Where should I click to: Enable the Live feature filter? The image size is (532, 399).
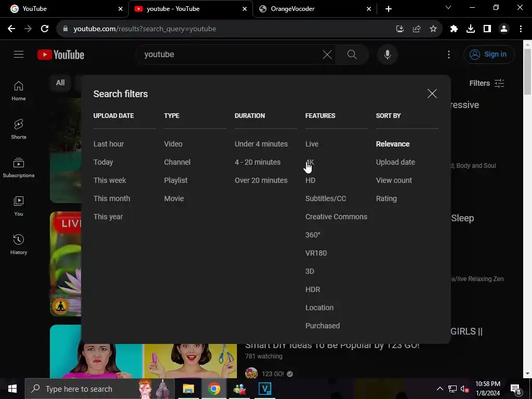pyautogui.click(x=312, y=144)
